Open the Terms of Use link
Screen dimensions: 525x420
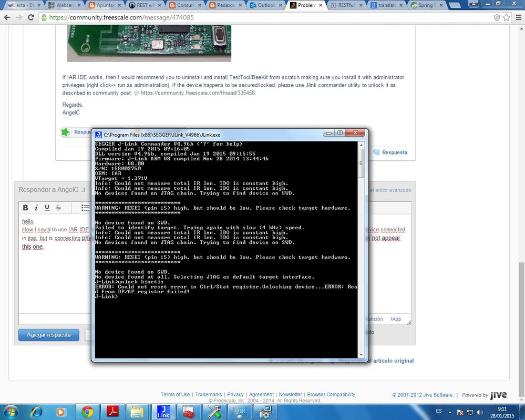175,395
